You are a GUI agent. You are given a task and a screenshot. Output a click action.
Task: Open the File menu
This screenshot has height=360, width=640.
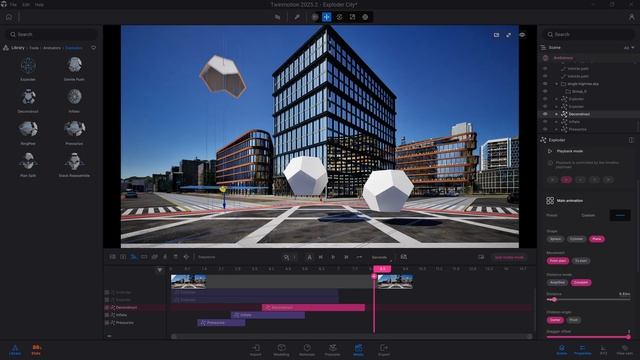point(13,4)
